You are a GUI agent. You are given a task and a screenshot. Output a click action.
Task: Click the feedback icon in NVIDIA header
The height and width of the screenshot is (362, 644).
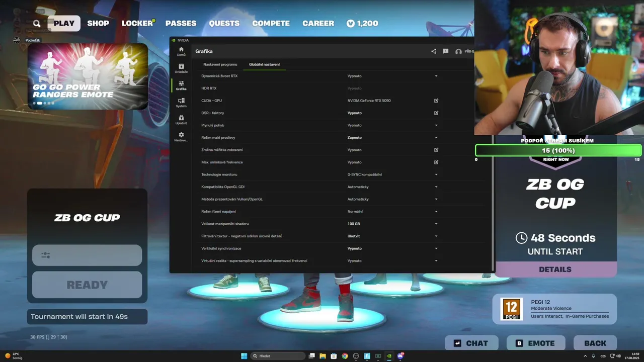click(446, 51)
